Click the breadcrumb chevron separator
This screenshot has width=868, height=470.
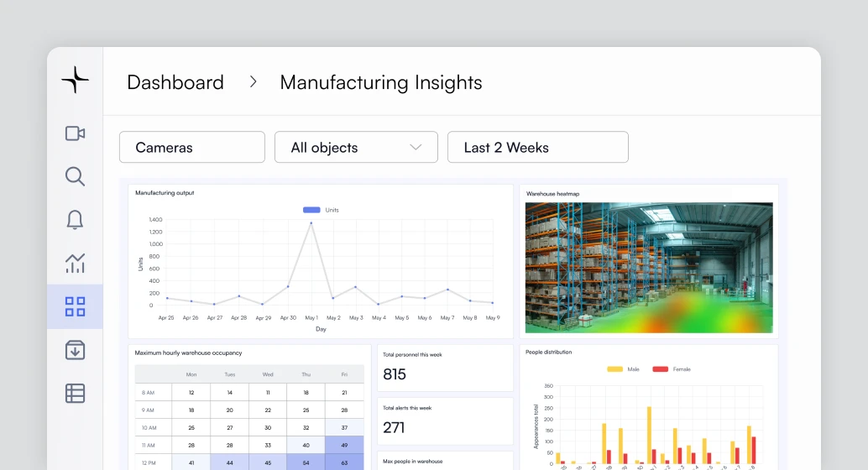tap(253, 82)
